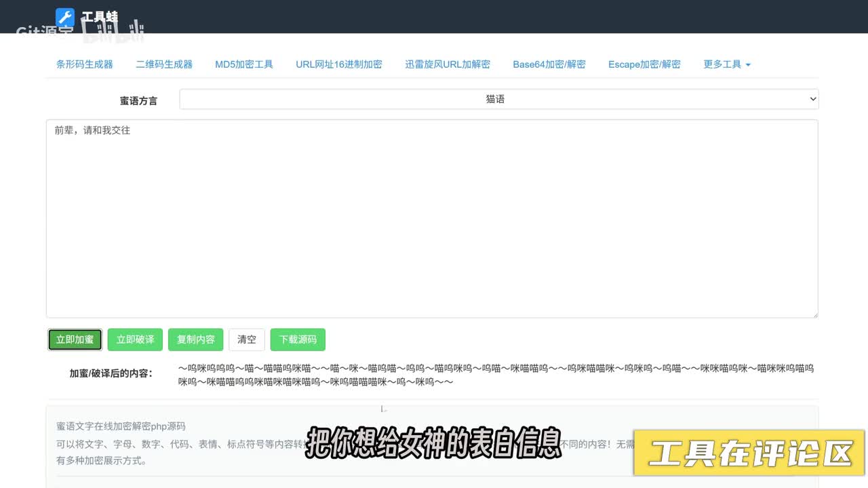Click the textarea resize handle corner
The height and width of the screenshot is (488, 868).
point(814,314)
